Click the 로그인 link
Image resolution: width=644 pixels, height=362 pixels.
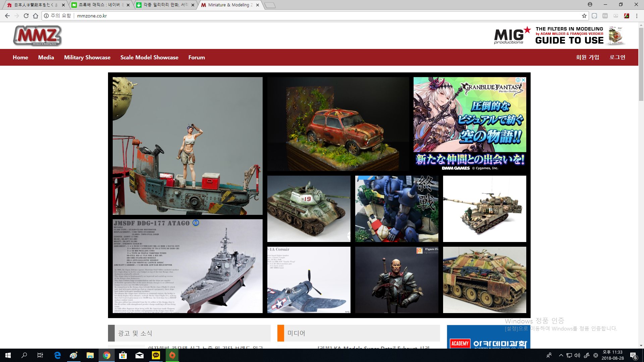(x=617, y=57)
